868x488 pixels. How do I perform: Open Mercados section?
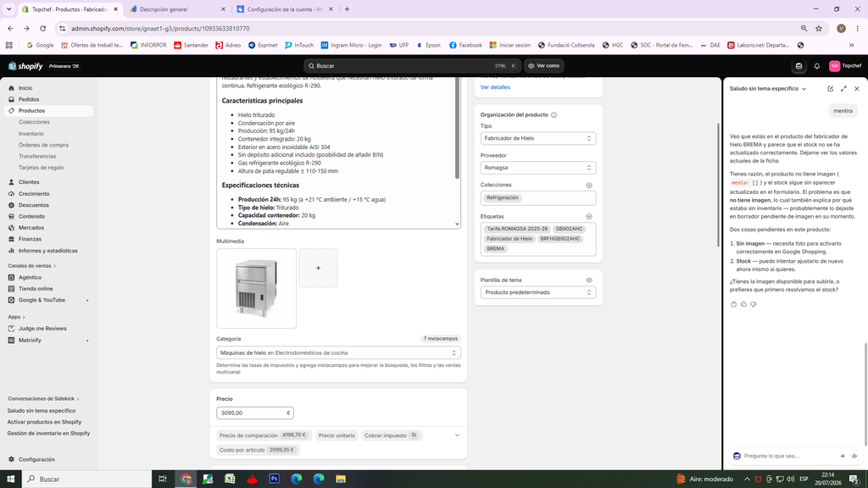[31, 228]
